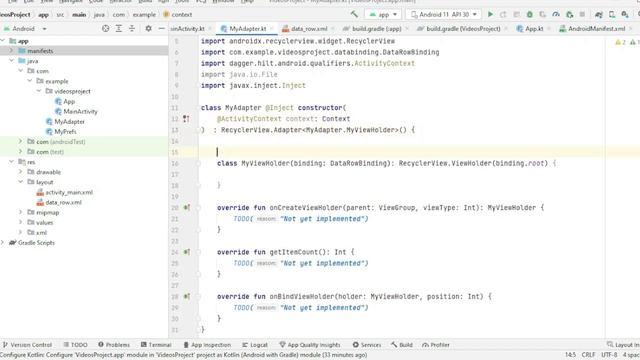Expand Gradle Scripts node
The height and width of the screenshot is (360, 640).
(3, 242)
